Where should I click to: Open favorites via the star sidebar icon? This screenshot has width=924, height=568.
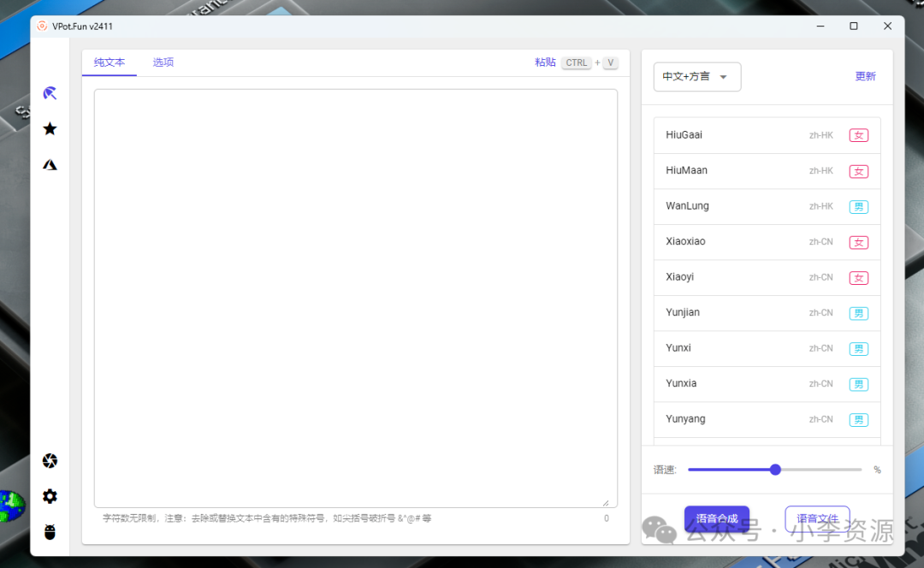click(50, 128)
